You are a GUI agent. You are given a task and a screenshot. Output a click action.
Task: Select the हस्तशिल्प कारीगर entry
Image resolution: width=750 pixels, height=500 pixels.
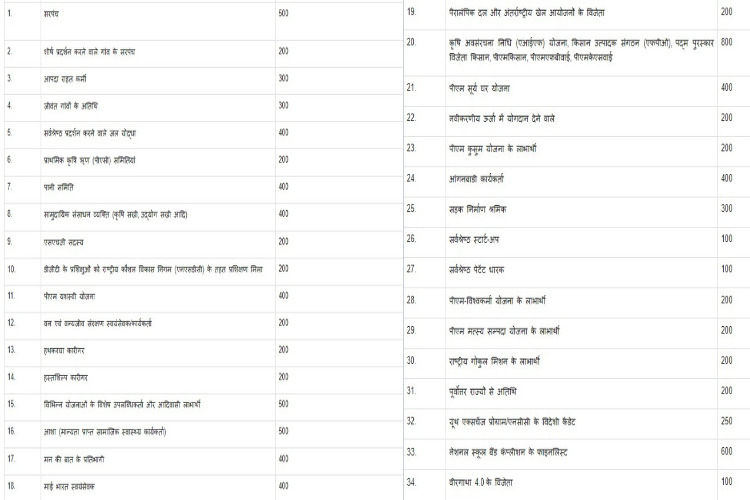click(x=66, y=378)
